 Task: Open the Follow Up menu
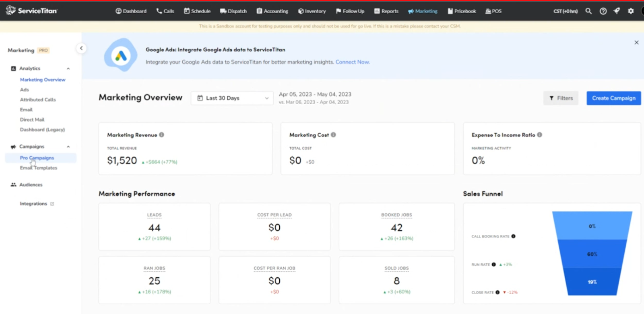(x=350, y=11)
